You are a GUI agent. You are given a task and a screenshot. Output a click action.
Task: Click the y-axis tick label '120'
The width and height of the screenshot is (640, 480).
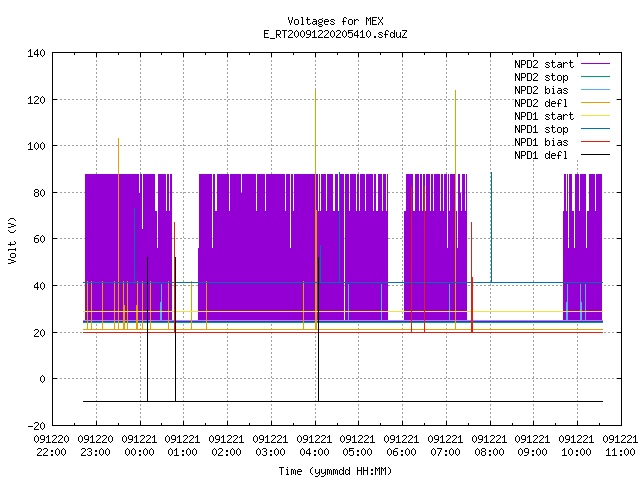[36, 100]
